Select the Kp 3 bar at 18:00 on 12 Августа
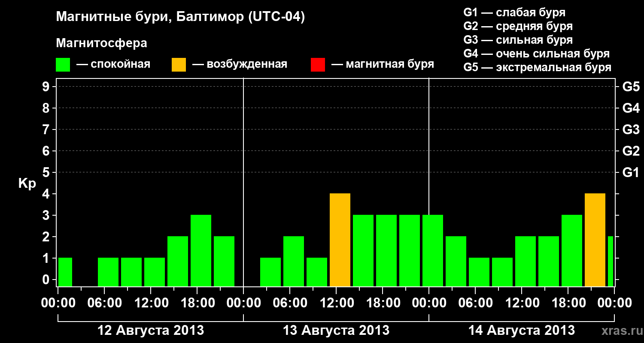The image size is (644, 343). click(201, 250)
